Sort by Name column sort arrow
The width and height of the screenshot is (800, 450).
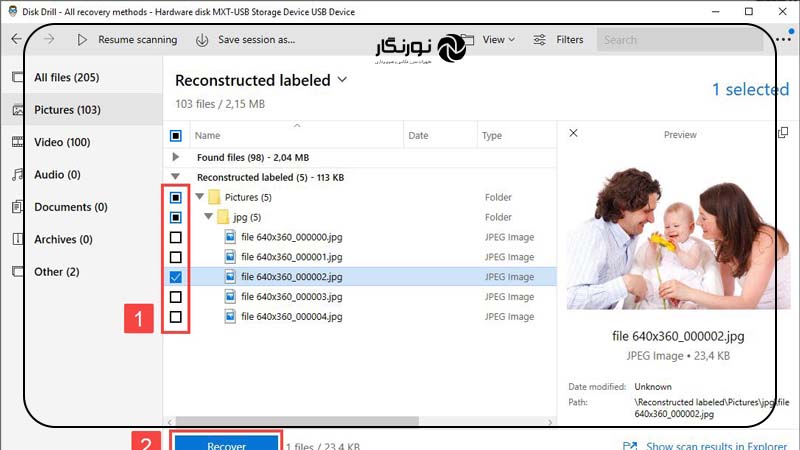pos(297,125)
